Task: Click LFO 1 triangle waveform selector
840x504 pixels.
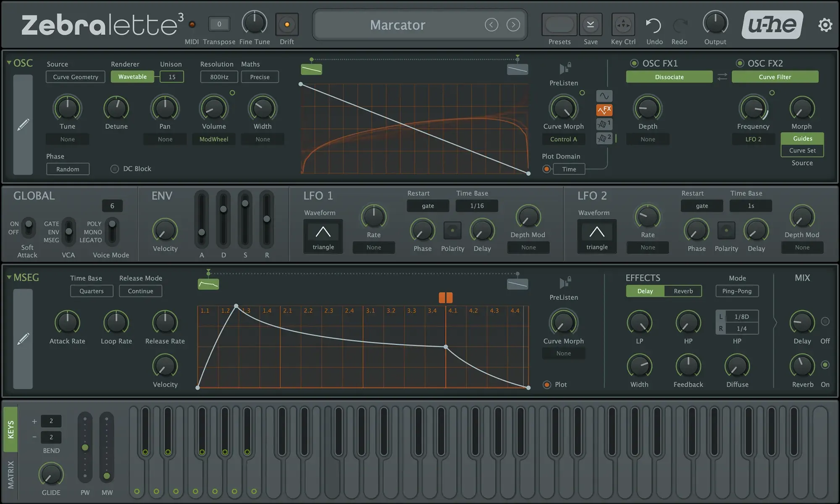Action: [x=323, y=236]
